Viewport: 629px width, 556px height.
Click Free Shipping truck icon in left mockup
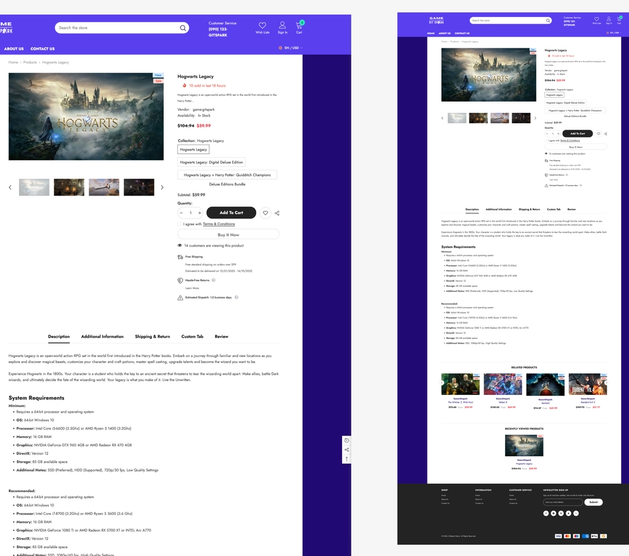point(180,257)
